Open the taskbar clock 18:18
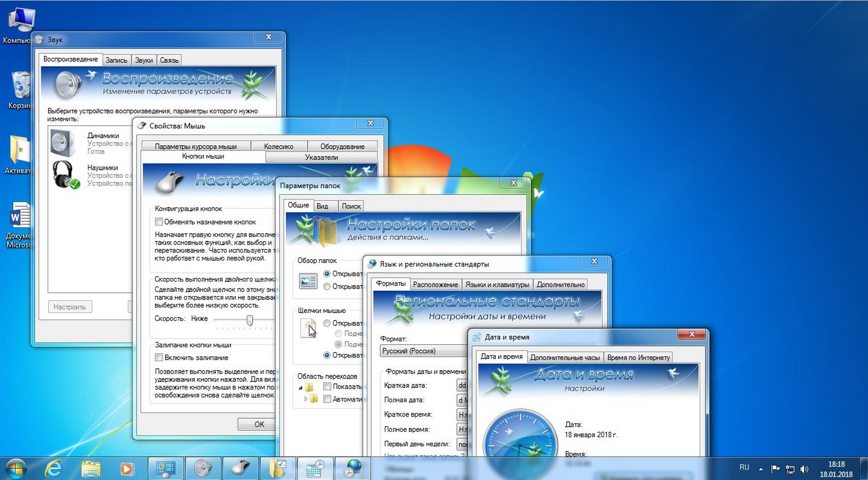This screenshot has height=480, width=868. pyautogui.click(x=836, y=469)
